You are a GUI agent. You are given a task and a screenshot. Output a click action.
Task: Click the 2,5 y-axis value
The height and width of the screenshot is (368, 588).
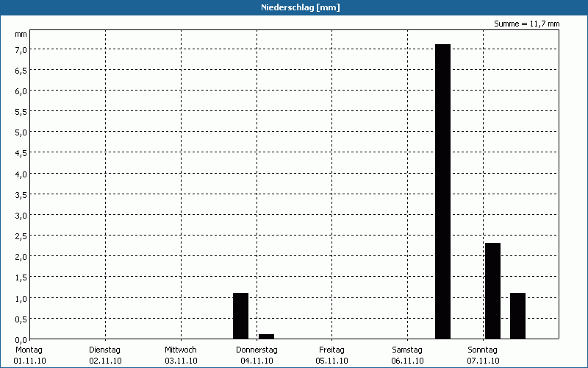(x=21, y=236)
